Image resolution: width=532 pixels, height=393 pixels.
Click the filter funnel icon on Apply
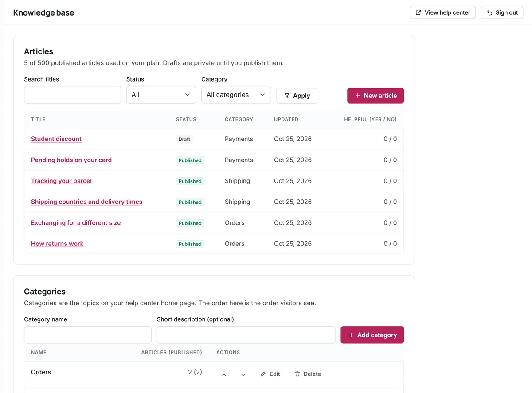click(x=287, y=96)
